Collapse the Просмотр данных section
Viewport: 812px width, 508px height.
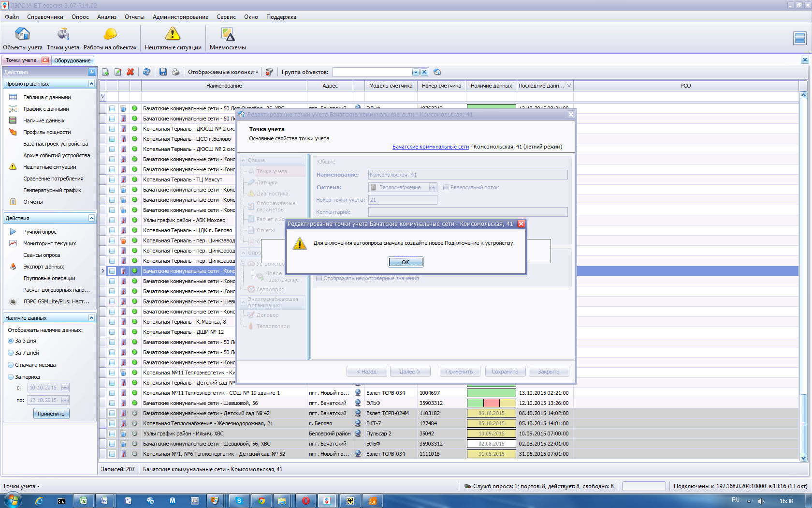point(91,84)
